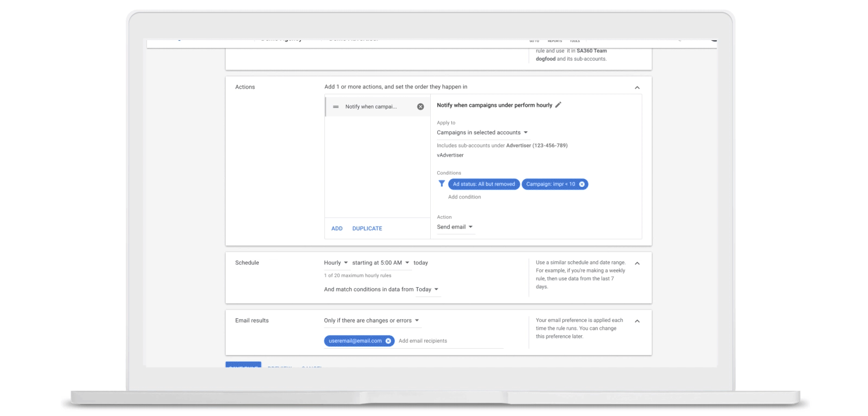Select the 'Ad status: All but removed' chip
The image size is (868, 416).
pos(484,184)
